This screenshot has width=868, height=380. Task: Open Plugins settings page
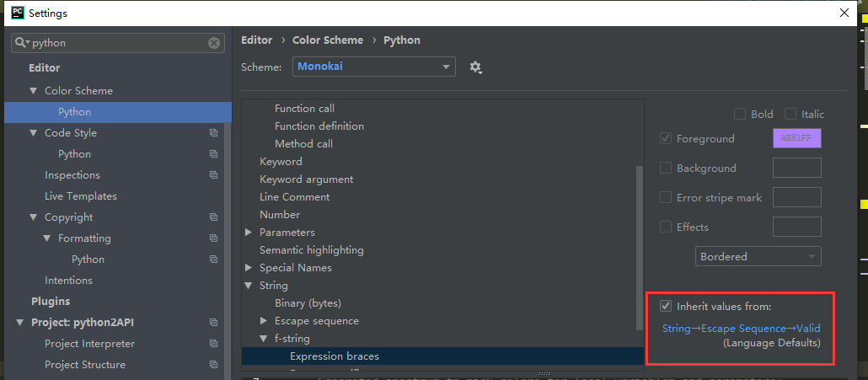click(x=51, y=301)
